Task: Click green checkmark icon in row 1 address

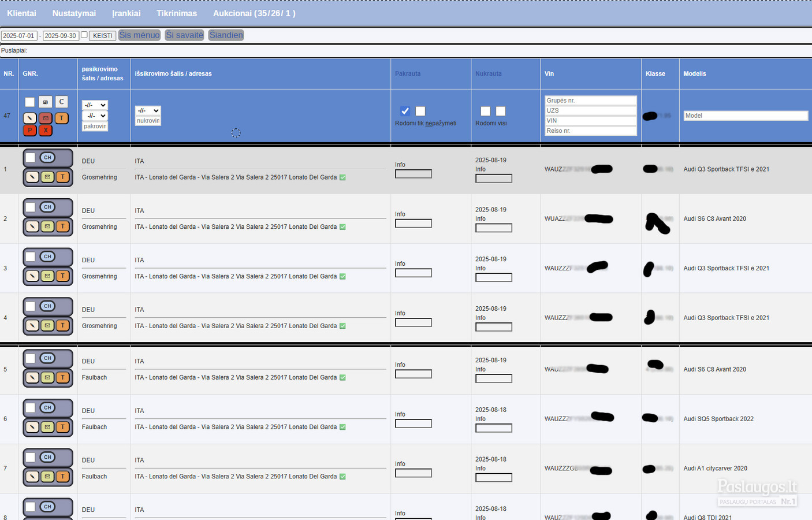Action: 342,177
